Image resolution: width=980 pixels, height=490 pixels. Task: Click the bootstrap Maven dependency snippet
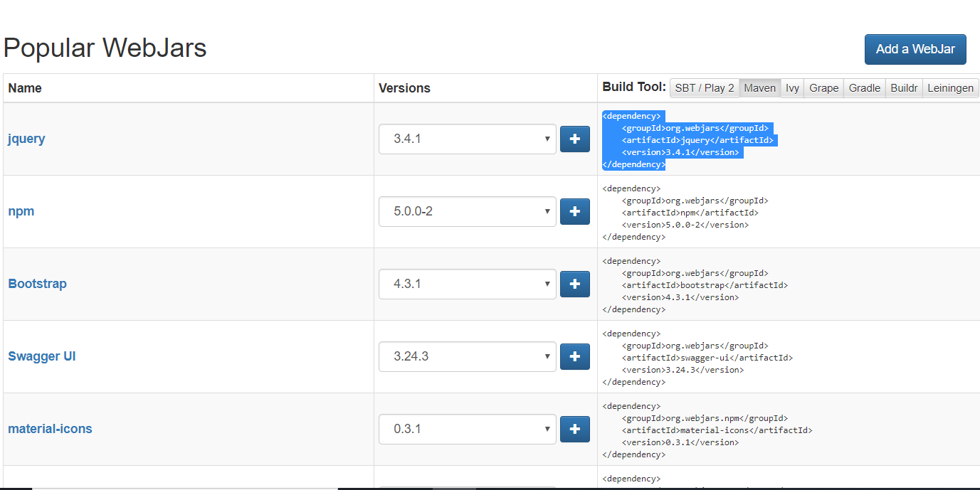[695, 285]
